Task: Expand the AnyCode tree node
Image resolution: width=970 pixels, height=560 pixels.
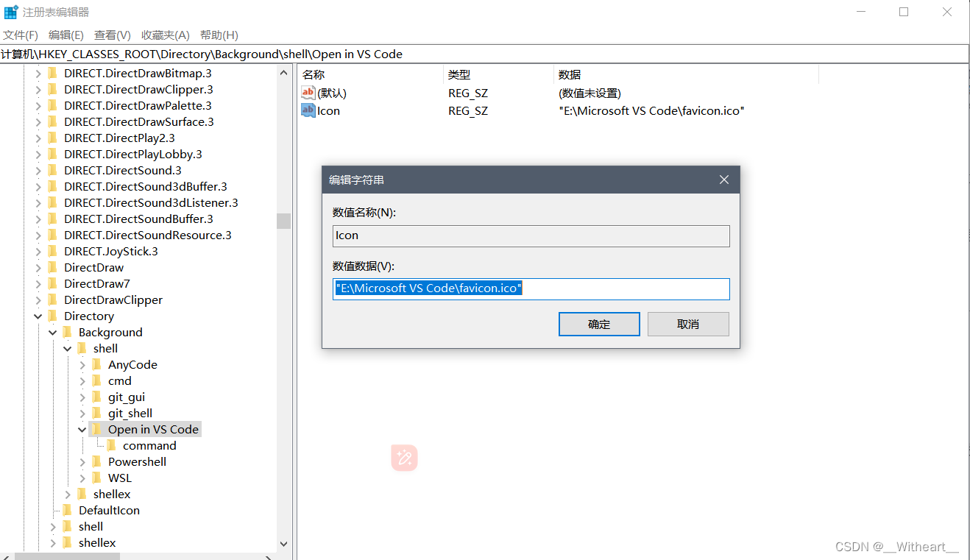Action: (x=82, y=364)
